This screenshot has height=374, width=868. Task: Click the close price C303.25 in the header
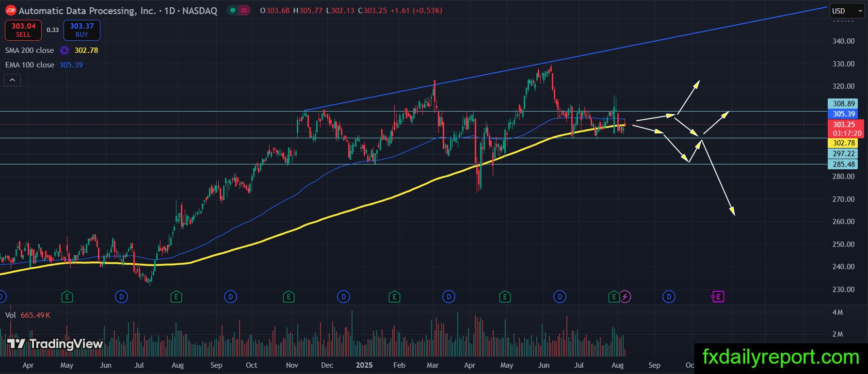click(372, 10)
